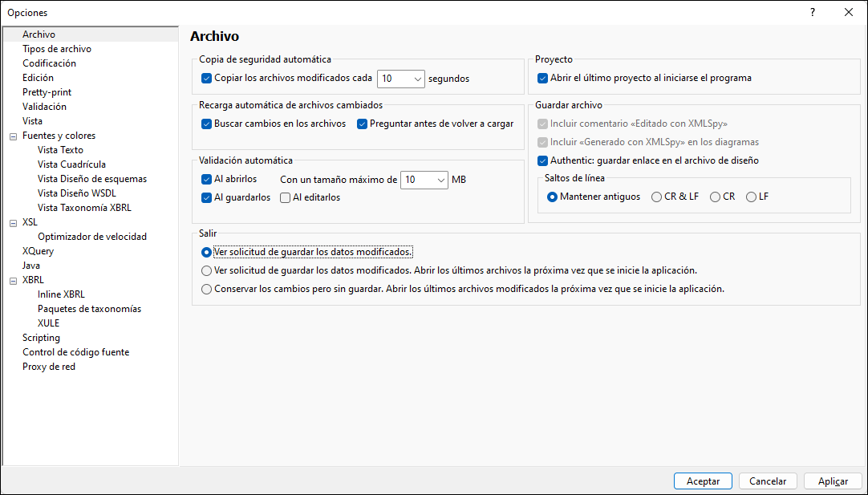This screenshot has height=495, width=868.
Task: Select Conservar los cambios pero sin guardar
Action: (x=206, y=289)
